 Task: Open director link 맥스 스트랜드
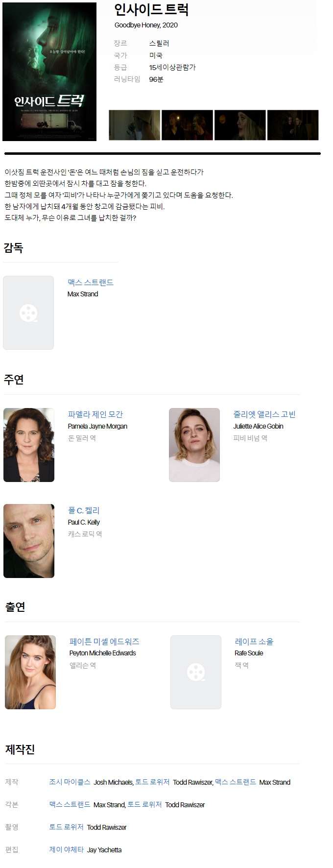pos(91,282)
